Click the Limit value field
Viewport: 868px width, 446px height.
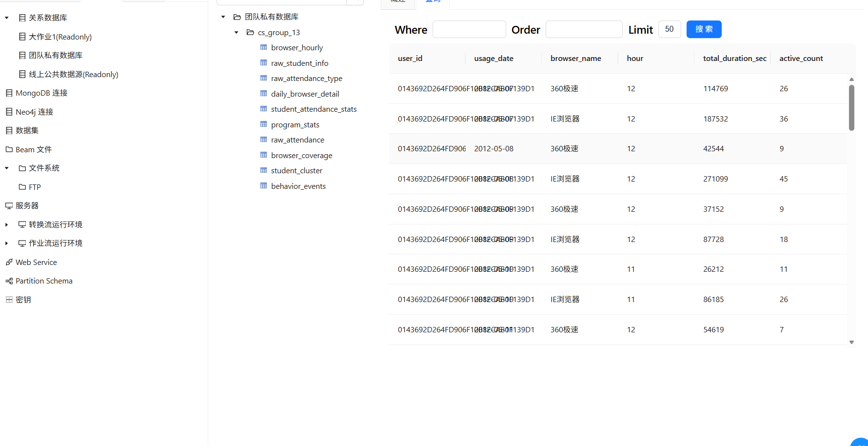[670, 29]
